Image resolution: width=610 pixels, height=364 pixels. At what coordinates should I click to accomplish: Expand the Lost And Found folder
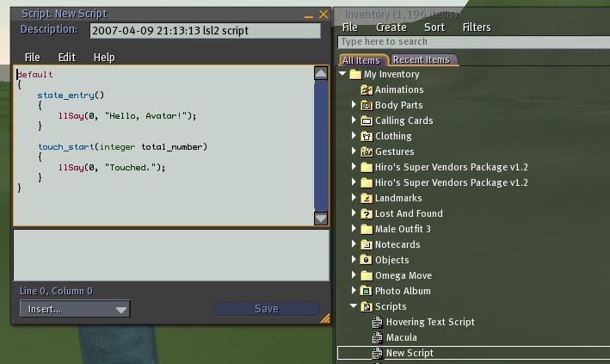click(x=354, y=213)
